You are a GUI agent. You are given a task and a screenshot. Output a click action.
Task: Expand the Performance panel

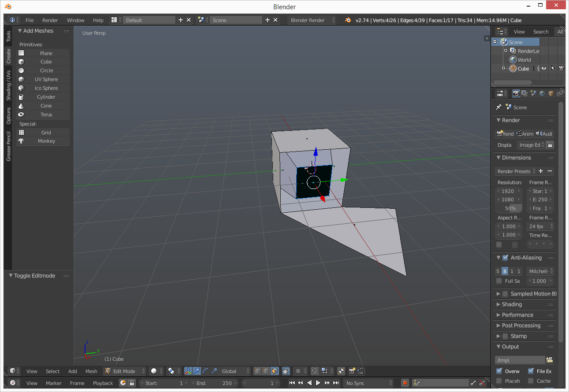point(498,315)
